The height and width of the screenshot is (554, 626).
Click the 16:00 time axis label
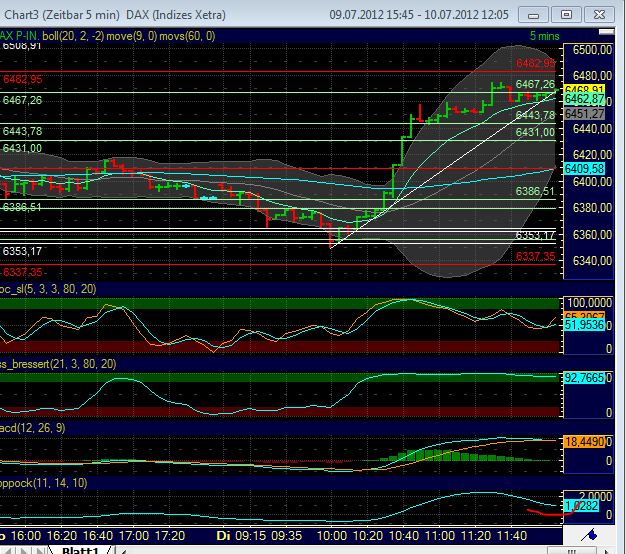[x=26, y=536]
